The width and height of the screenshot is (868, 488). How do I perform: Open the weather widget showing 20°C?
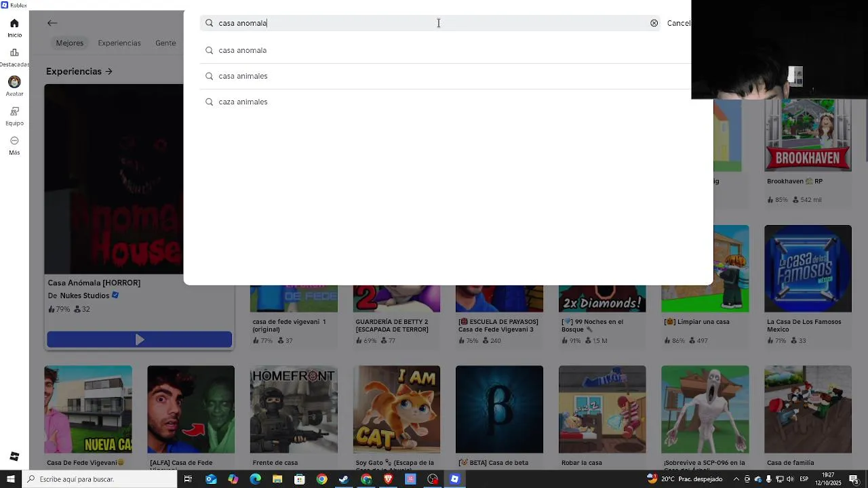[x=685, y=479]
